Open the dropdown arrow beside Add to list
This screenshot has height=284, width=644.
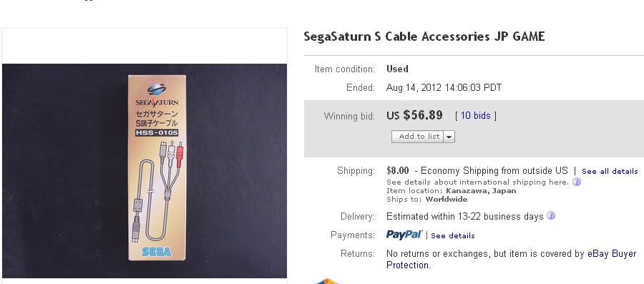(x=449, y=137)
